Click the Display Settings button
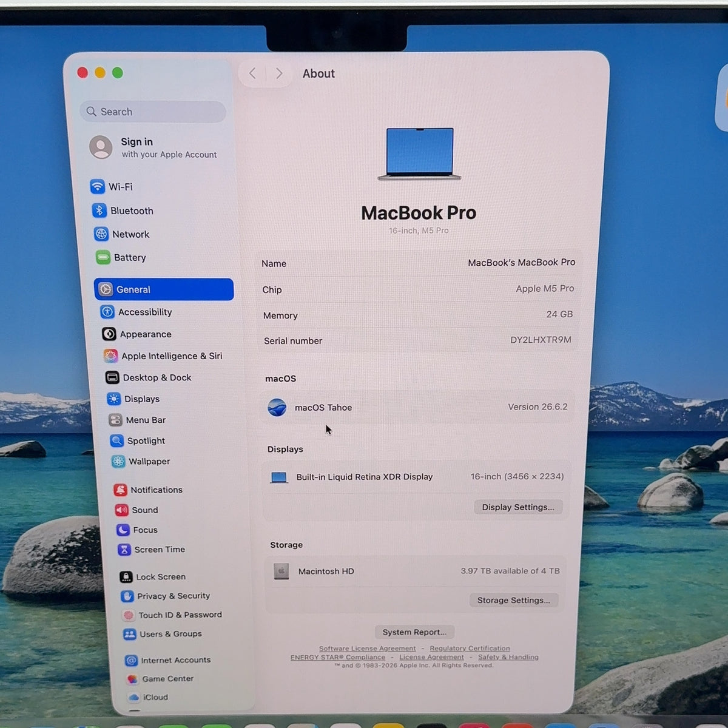The image size is (728, 728). pos(518,507)
